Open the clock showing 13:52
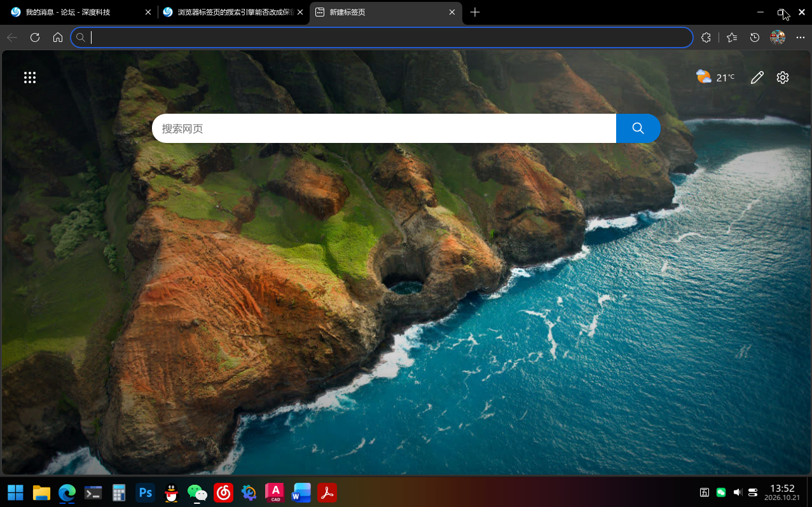 pos(782,492)
